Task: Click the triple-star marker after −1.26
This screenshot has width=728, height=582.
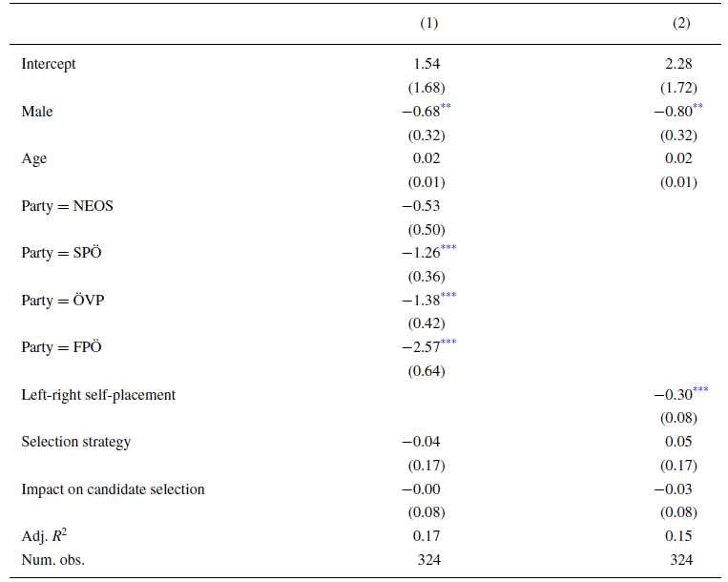Action: tap(448, 249)
